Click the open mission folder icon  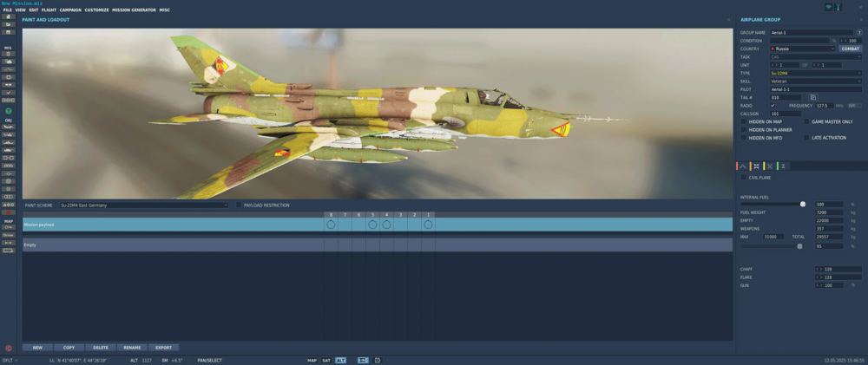(9, 24)
